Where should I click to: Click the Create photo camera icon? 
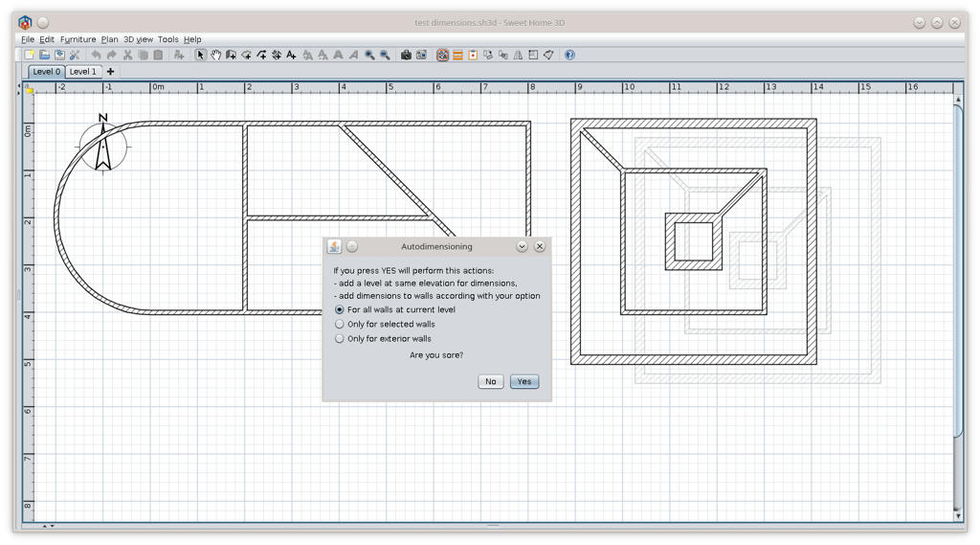tap(406, 56)
